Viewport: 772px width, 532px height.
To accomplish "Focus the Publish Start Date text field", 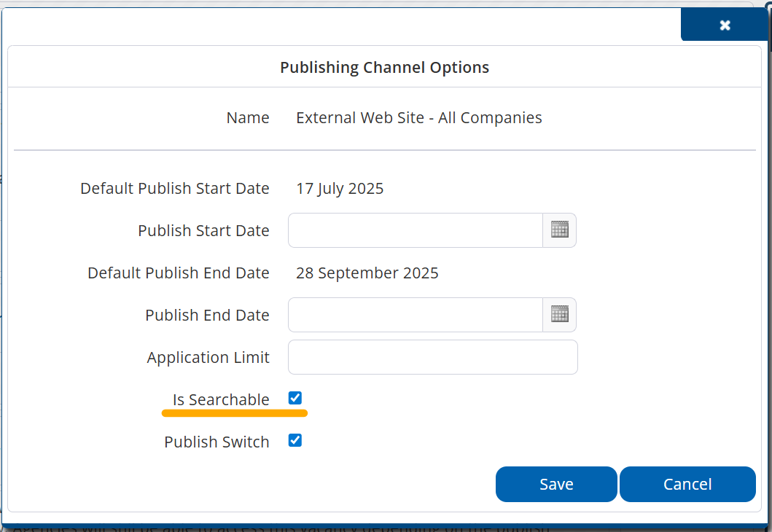I will (416, 230).
